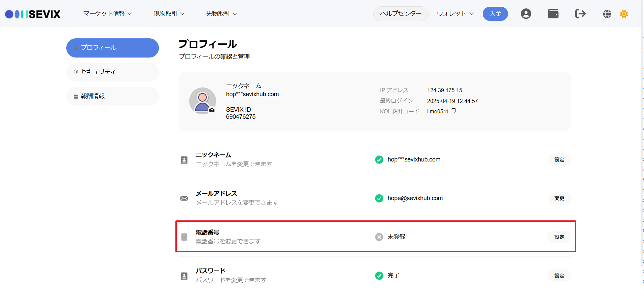The width and height of the screenshot is (644, 290).
Task: Expand the 現物取引 dropdown
Action: click(x=169, y=14)
